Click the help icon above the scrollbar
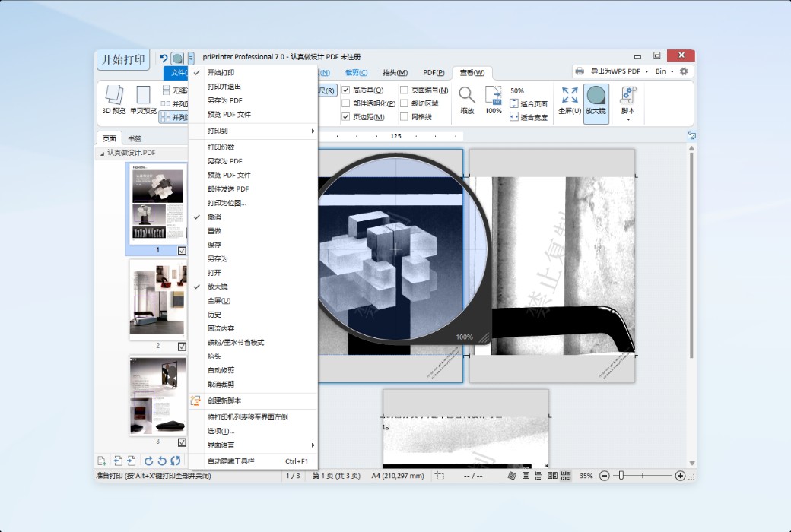The width and height of the screenshot is (791, 532). point(691,135)
